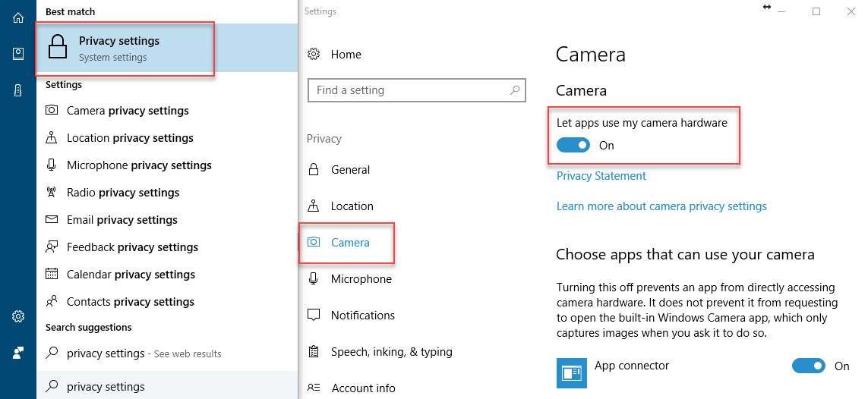This screenshot has height=399, width=868.
Task: Open the Privacy Statement link
Action: click(601, 176)
